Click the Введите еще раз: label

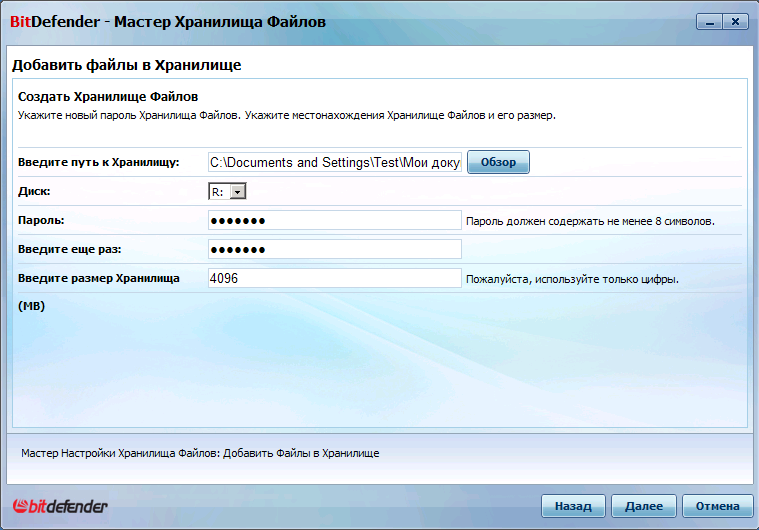[70, 249]
